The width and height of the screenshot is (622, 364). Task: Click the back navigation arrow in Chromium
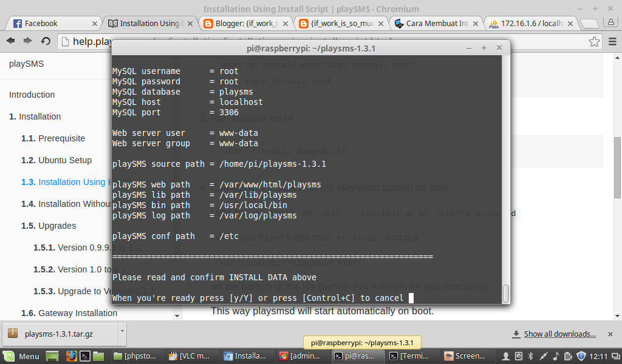point(10,41)
